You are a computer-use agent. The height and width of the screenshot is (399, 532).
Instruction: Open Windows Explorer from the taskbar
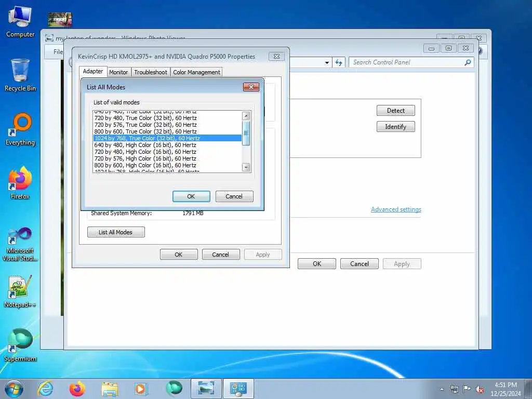point(109,389)
